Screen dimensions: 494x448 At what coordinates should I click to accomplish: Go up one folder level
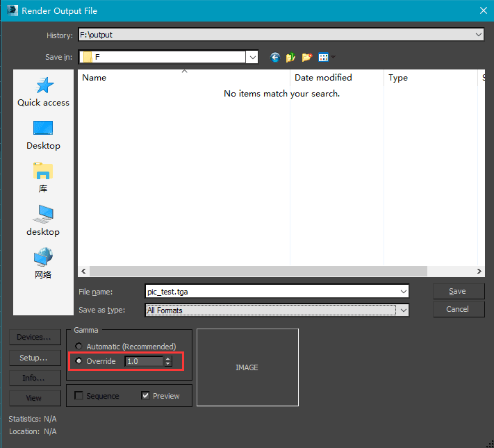tap(290, 57)
